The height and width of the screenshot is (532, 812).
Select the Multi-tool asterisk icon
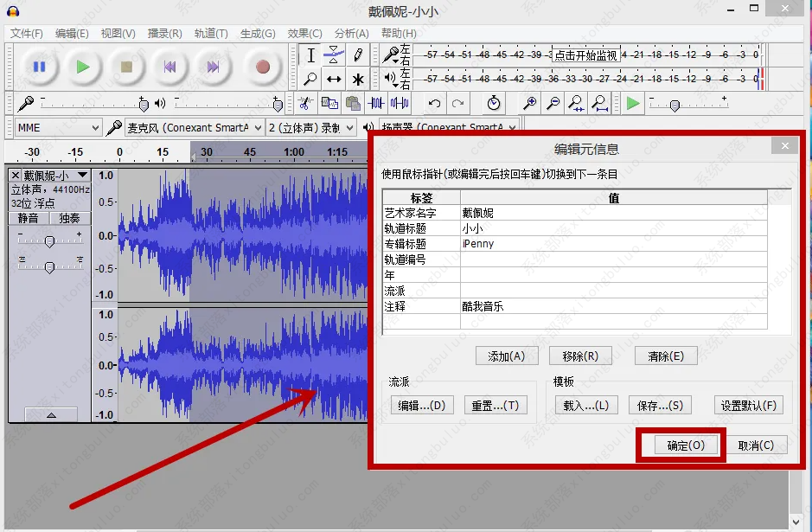coord(358,80)
